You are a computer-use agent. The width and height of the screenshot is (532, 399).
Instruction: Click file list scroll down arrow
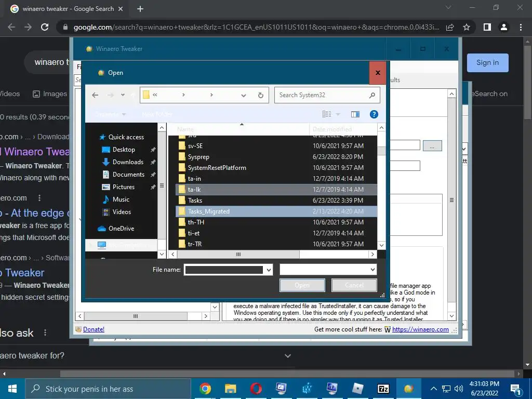click(381, 245)
